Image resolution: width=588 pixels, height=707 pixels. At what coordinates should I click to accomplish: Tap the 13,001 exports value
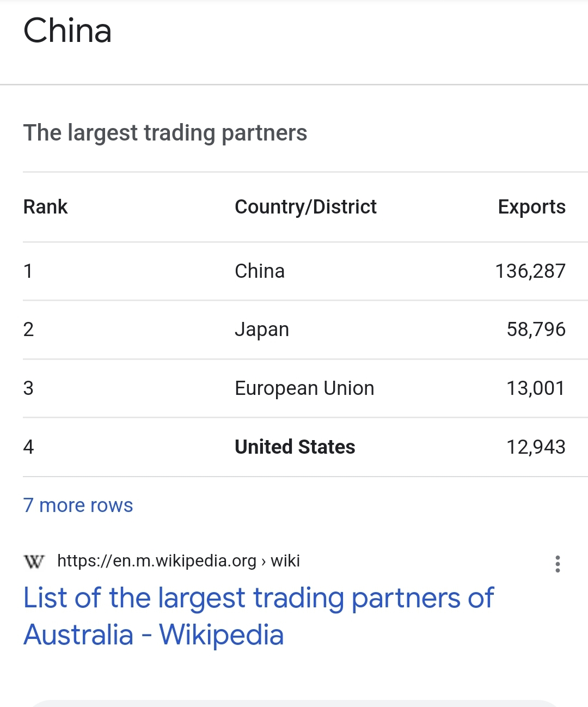coord(536,388)
